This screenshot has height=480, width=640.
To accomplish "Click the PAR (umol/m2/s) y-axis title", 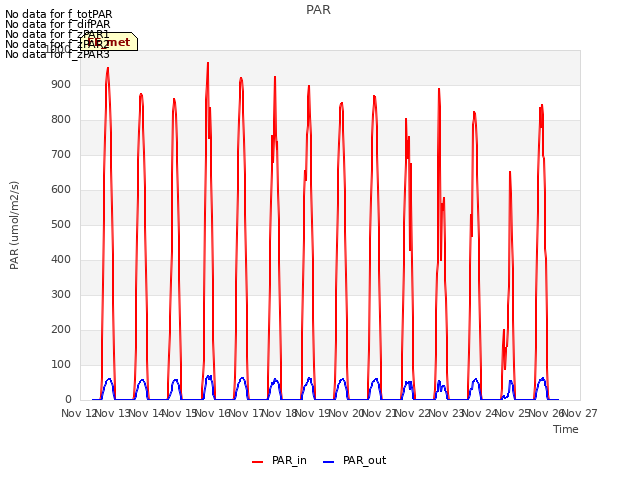I will (14, 225).
